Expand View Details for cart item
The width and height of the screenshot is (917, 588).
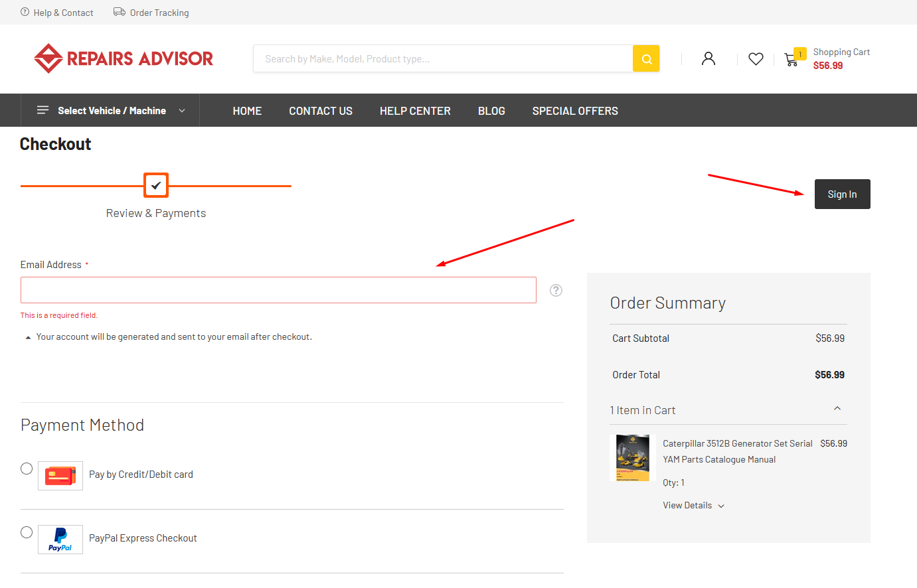click(693, 506)
